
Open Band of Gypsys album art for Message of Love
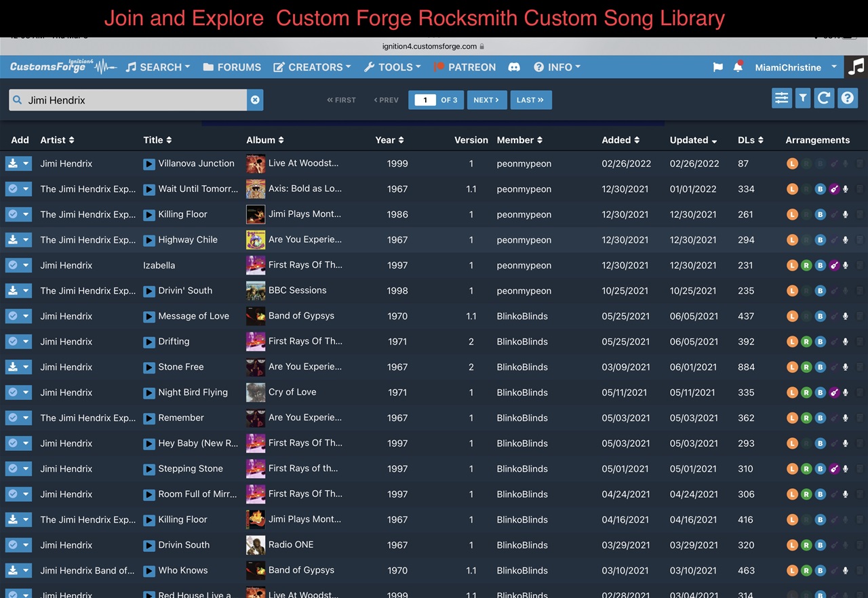256,316
